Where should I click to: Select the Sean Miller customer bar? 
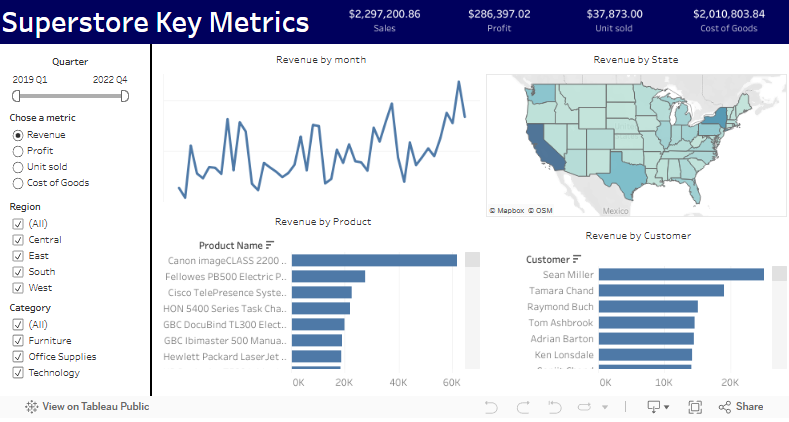pyautogui.click(x=680, y=274)
